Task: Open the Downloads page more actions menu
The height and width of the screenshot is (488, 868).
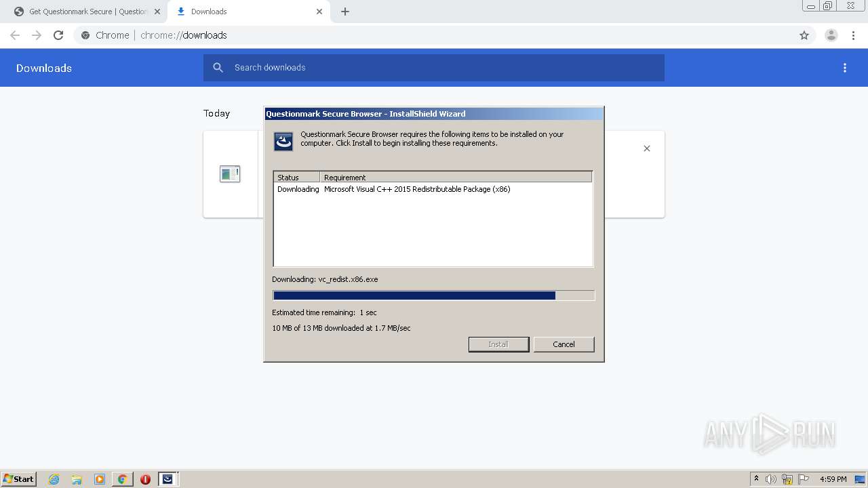Action: coord(845,68)
